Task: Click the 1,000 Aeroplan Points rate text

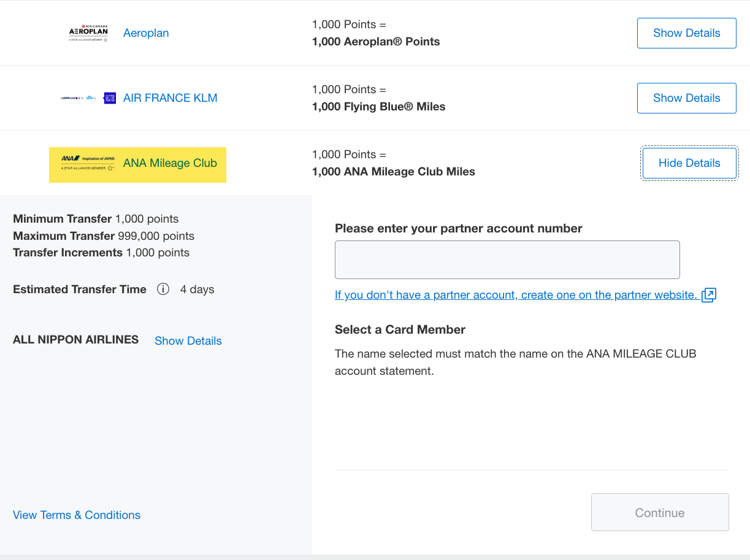Action: click(376, 42)
